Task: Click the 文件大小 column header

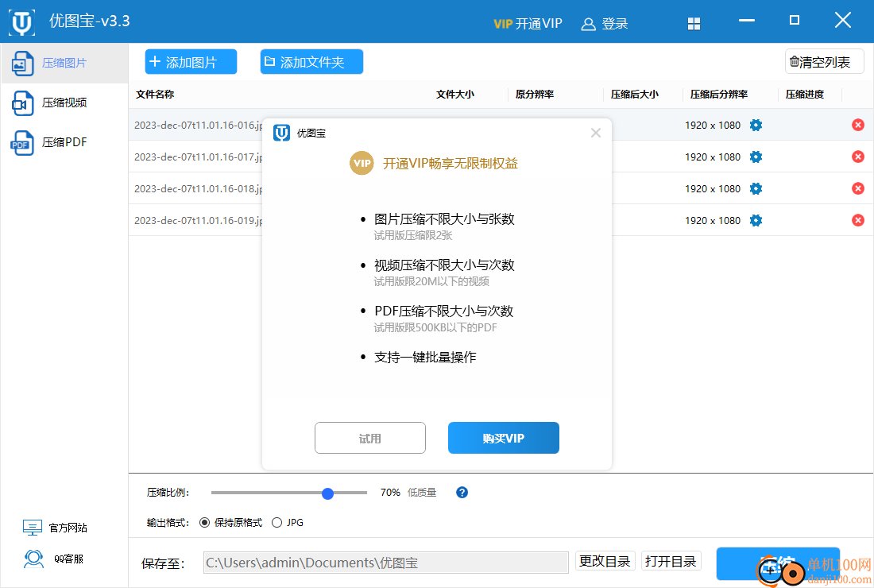Action: (x=454, y=95)
